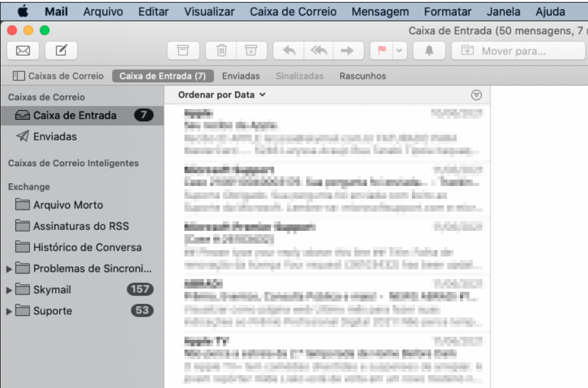
Task: Expand the Suporte folder triangle
Action: pyautogui.click(x=9, y=311)
